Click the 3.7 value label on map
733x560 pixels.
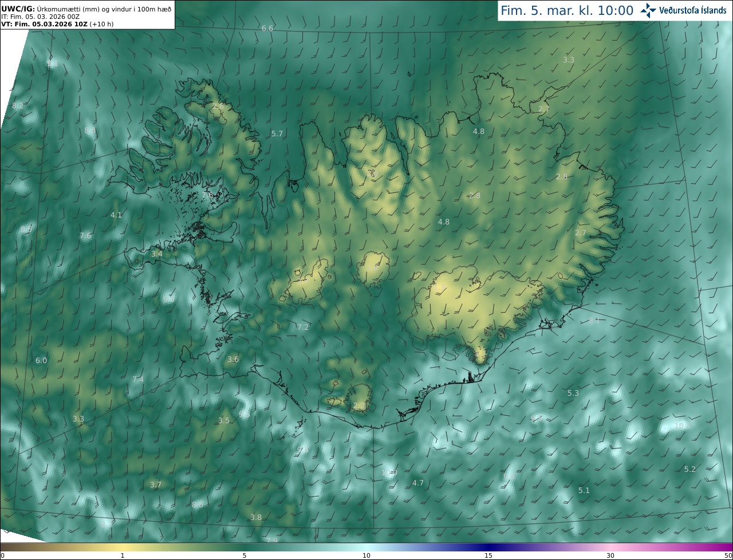pyautogui.click(x=156, y=484)
